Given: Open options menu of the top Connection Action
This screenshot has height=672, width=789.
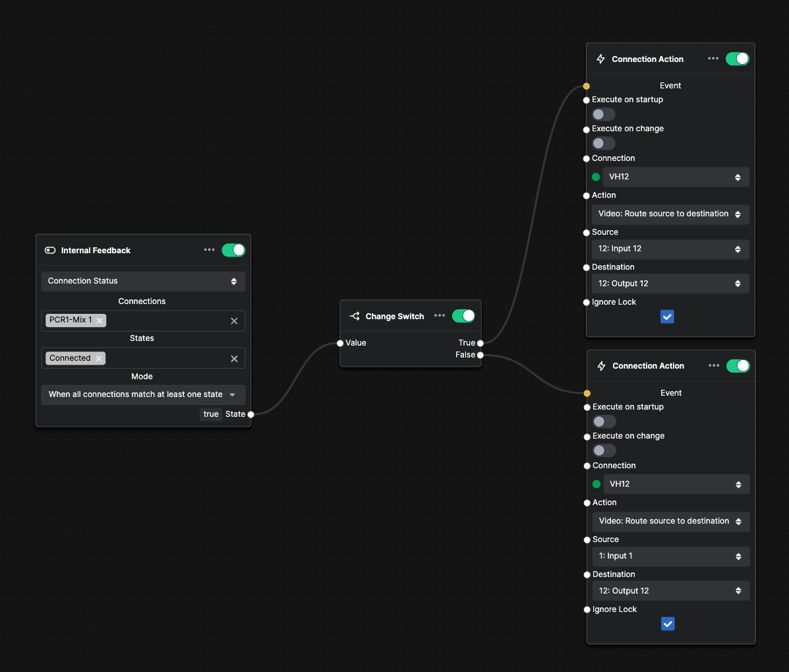Looking at the screenshot, I should (x=713, y=59).
